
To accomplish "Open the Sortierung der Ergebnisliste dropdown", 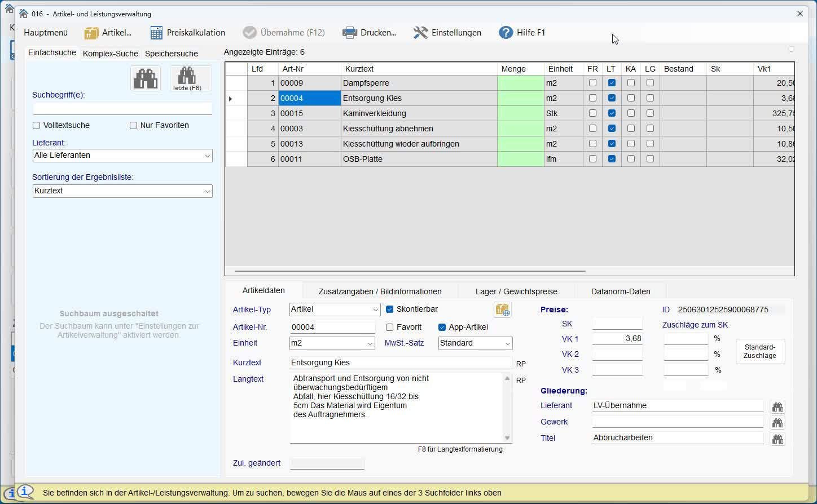I will (x=207, y=191).
